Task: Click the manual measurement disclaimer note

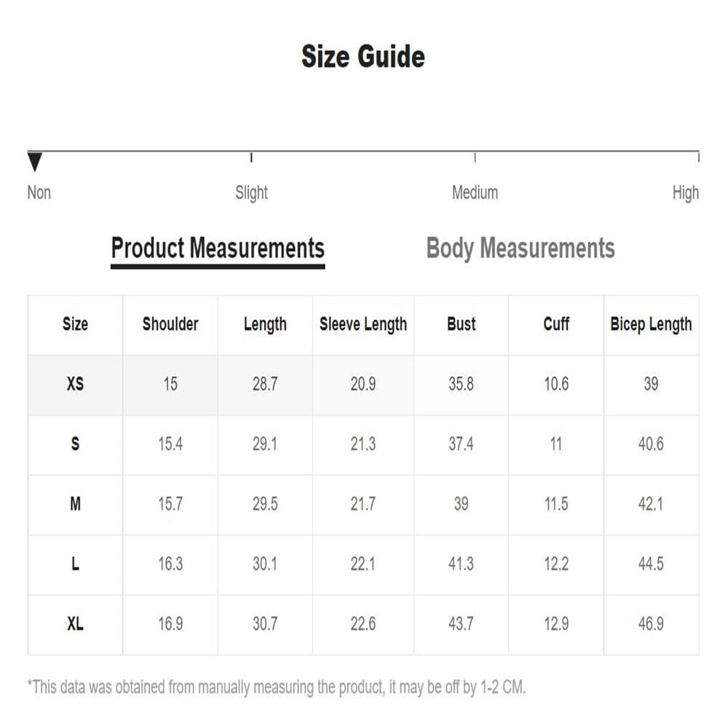Action: (277, 687)
